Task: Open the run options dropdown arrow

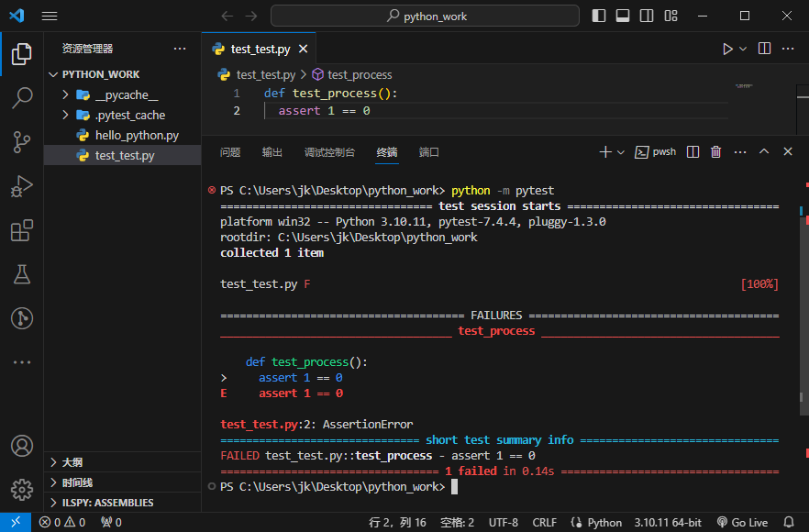Action: coord(743,49)
